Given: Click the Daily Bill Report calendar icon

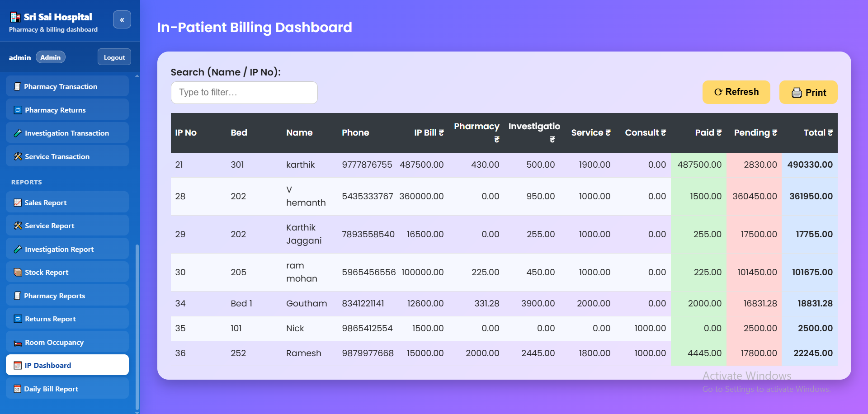Looking at the screenshot, I should click(x=17, y=389).
